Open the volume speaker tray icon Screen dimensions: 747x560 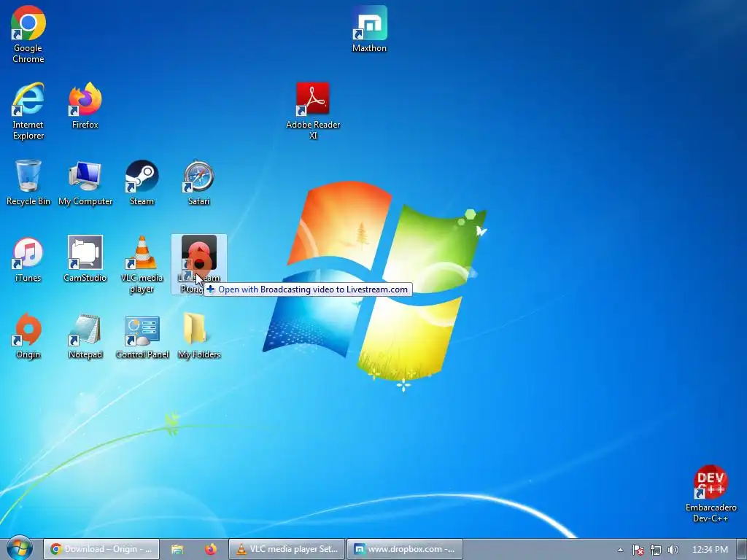(x=673, y=550)
